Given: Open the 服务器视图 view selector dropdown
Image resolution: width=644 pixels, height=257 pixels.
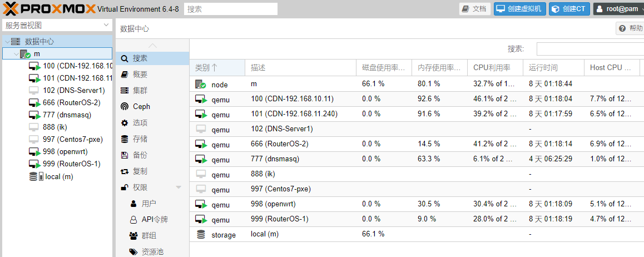Looking at the screenshot, I should click(x=106, y=26).
